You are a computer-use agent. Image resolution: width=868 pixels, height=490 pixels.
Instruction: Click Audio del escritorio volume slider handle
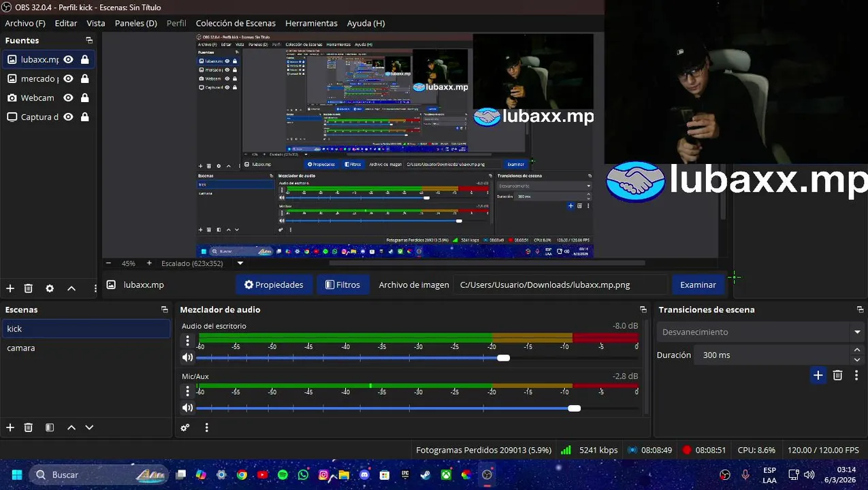click(x=503, y=358)
